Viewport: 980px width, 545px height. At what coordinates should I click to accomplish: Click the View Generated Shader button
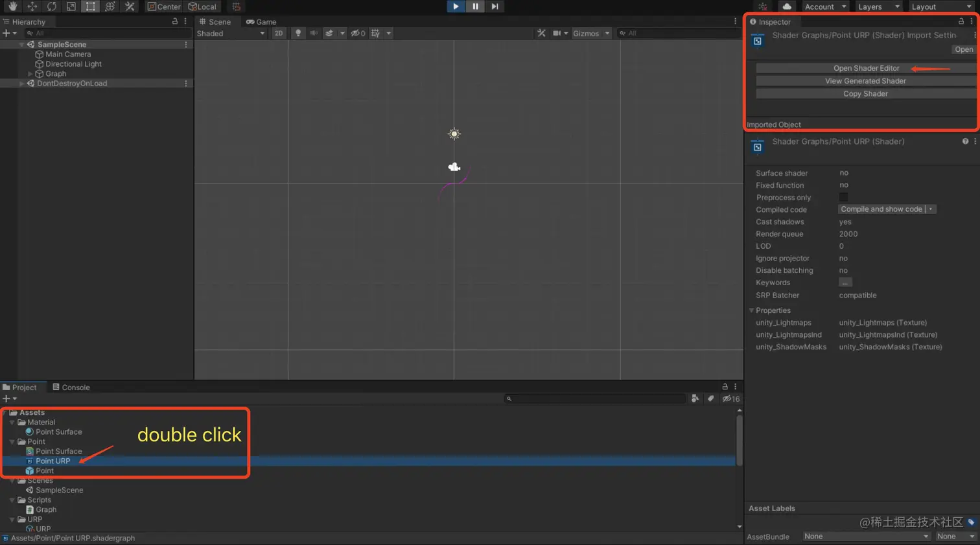click(866, 81)
